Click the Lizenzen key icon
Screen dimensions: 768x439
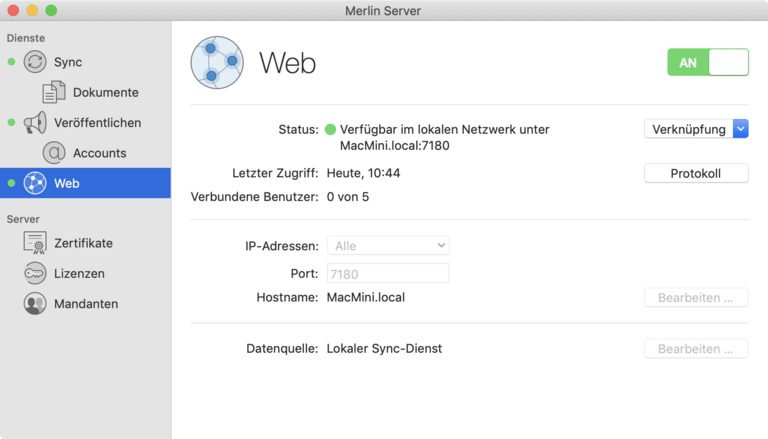[x=35, y=273]
